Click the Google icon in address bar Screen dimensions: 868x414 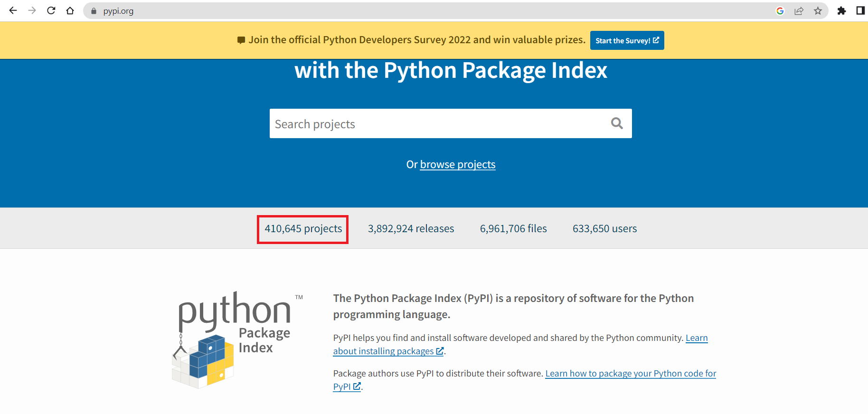coord(780,10)
